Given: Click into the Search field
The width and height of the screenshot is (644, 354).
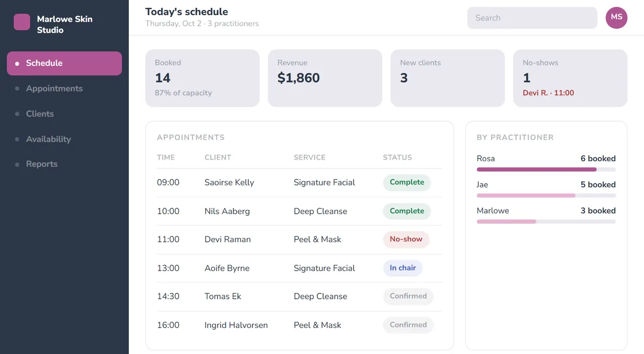Looking at the screenshot, I should click(x=532, y=18).
